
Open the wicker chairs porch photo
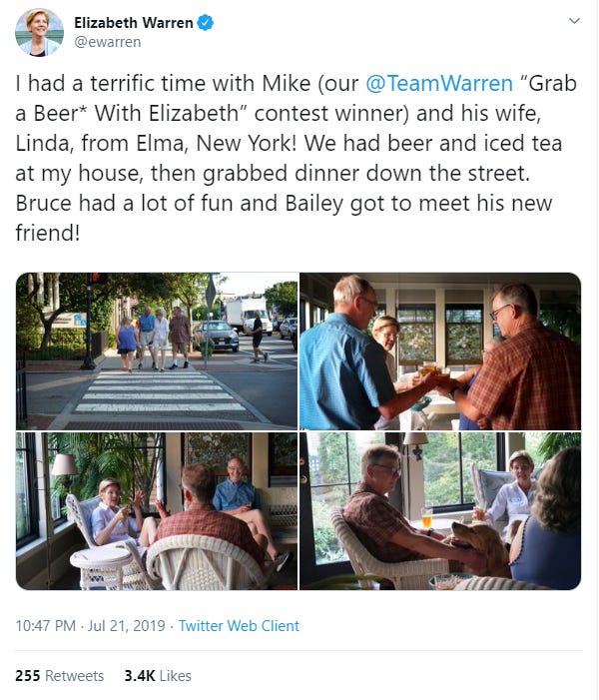pos(157,511)
